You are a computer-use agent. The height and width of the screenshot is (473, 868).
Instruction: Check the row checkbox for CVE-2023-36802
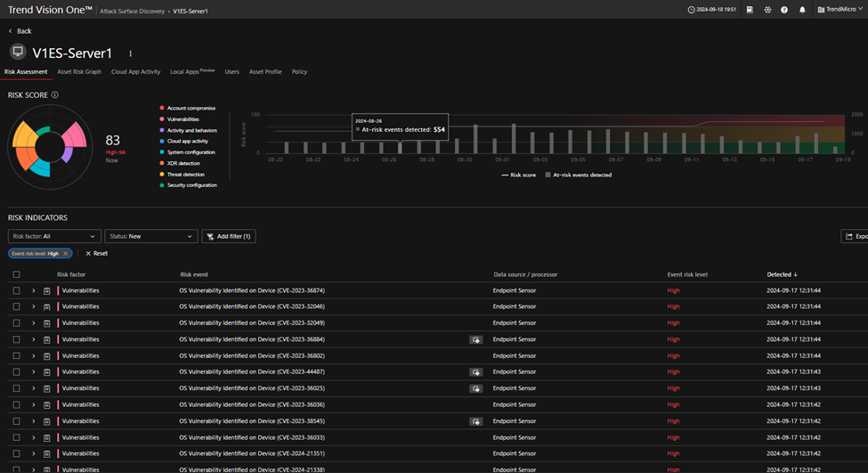point(17,356)
